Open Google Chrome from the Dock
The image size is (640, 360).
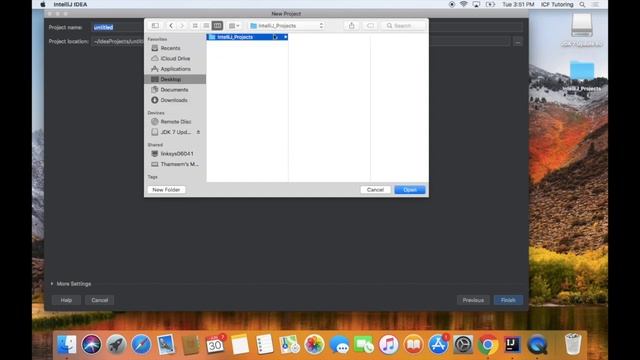pos(488,344)
